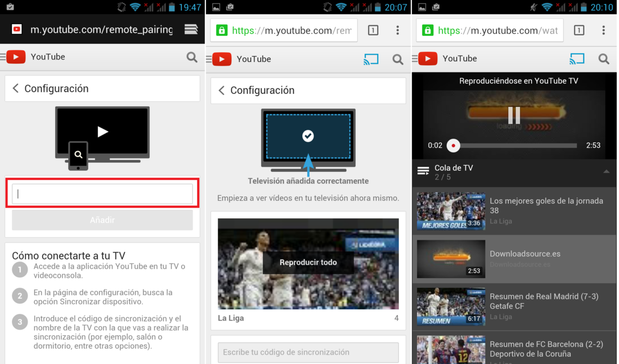Tap the TV added confirmation illustration

tap(308, 141)
